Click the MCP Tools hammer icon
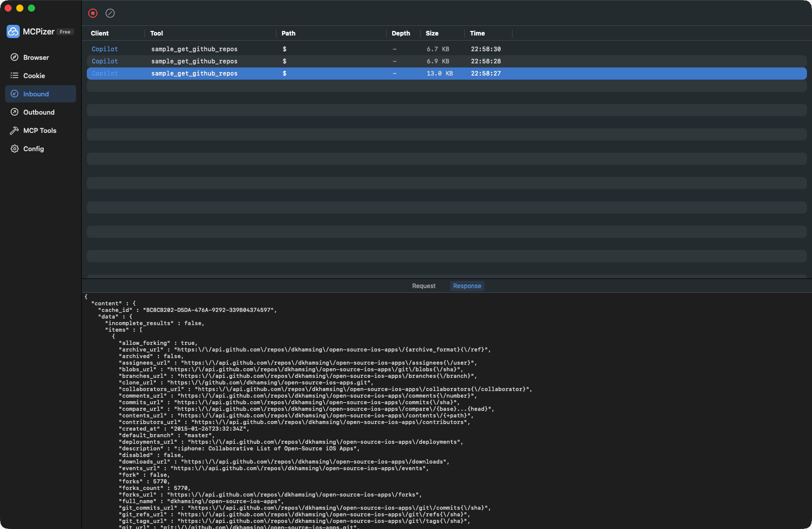The height and width of the screenshot is (529, 812). click(15, 130)
